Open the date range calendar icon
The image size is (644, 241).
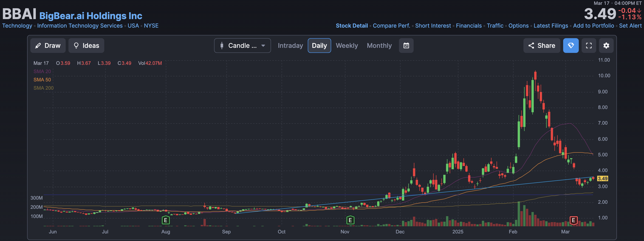(x=406, y=46)
